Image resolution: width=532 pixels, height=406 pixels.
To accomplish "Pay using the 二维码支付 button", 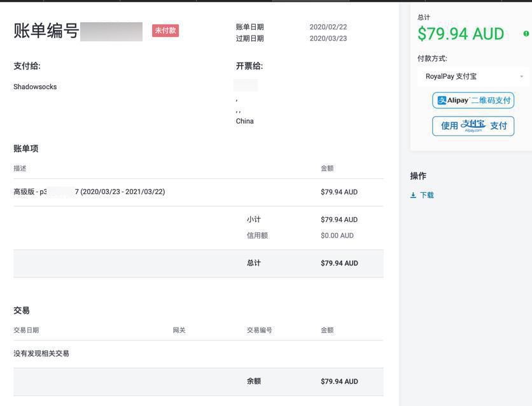I will click(473, 101).
